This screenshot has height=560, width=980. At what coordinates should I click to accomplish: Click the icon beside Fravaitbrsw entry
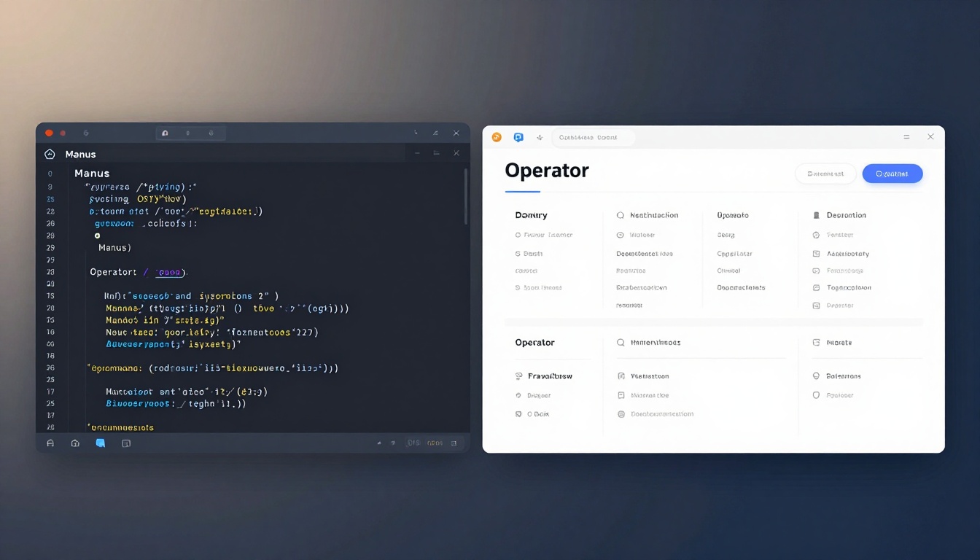tap(519, 376)
